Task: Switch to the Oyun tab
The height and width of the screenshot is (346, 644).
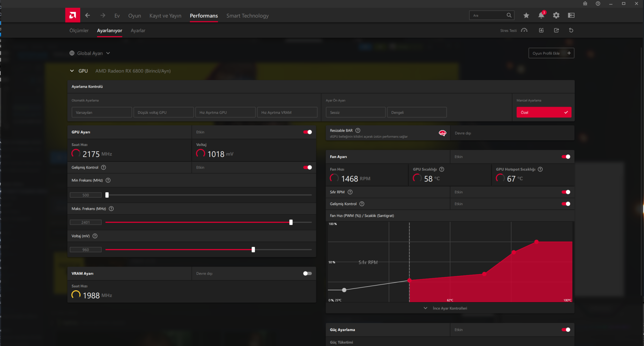Action: [x=135, y=16]
